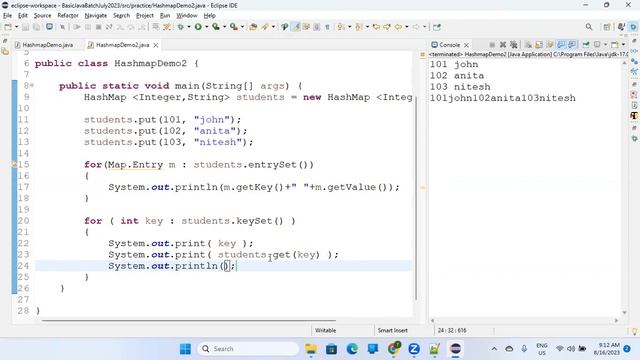Run the program with green Run button
The image size is (640, 360).
198,27
